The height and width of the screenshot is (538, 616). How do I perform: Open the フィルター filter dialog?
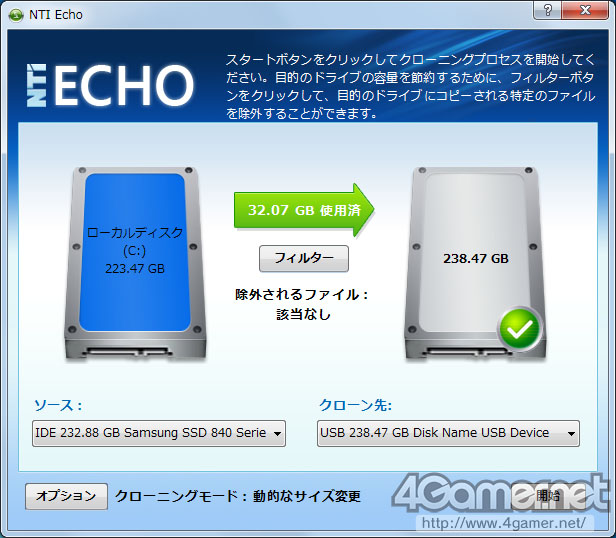pos(304,258)
